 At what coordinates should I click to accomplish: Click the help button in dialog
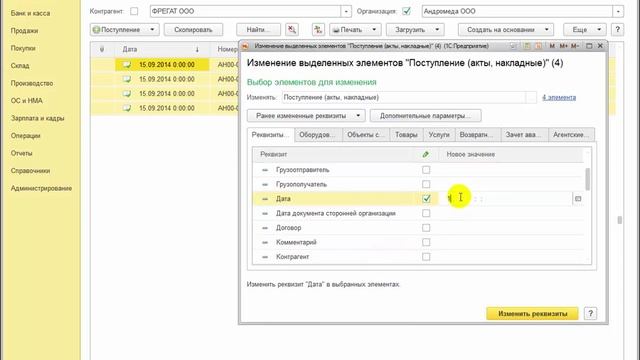(591, 313)
